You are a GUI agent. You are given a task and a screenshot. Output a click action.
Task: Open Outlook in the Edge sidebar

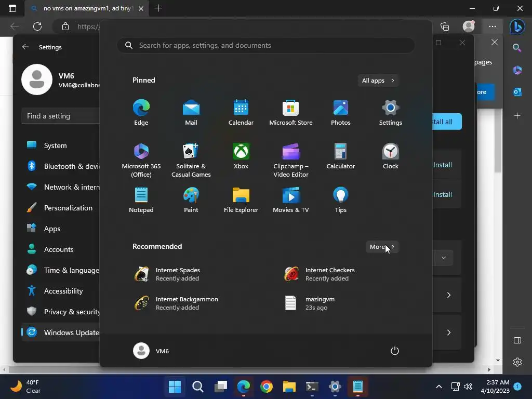click(517, 92)
